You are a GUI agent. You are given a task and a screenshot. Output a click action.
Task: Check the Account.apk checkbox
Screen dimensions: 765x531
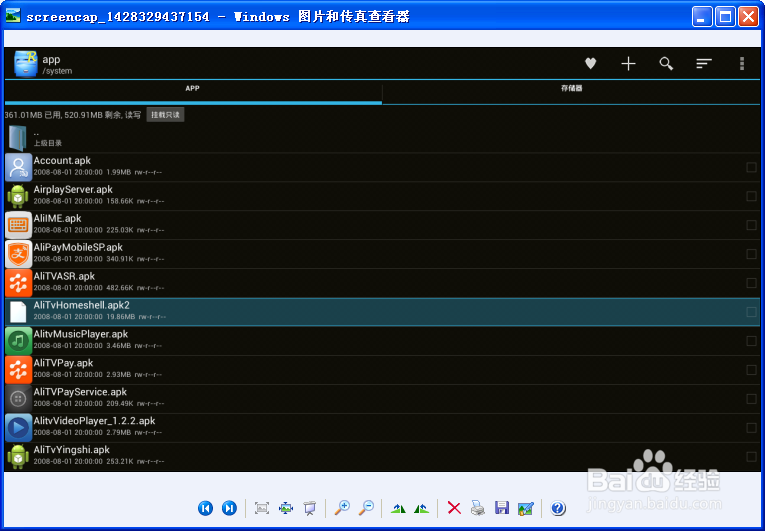point(751,167)
